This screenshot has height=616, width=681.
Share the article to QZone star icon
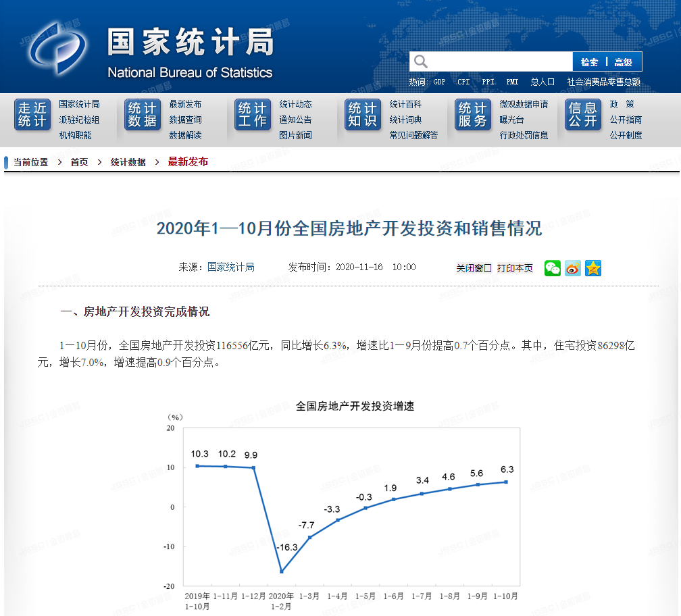coord(593,267)
